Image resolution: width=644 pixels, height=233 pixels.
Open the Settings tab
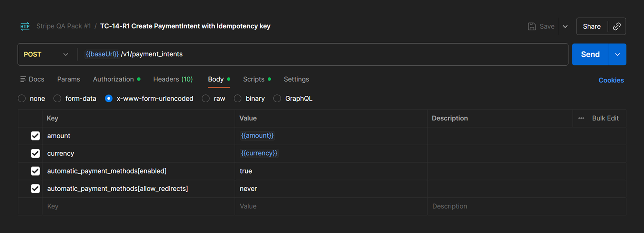coord(296,79)
